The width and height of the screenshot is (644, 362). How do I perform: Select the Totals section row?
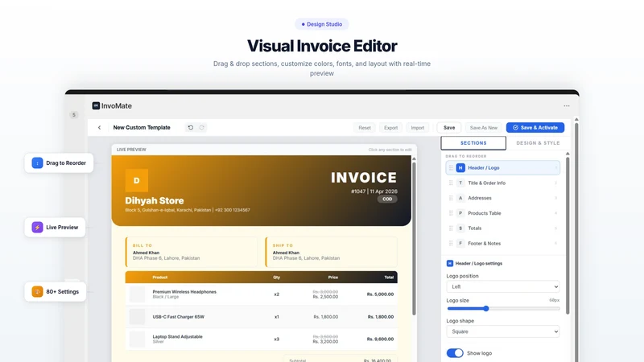(x=503, y=228)
